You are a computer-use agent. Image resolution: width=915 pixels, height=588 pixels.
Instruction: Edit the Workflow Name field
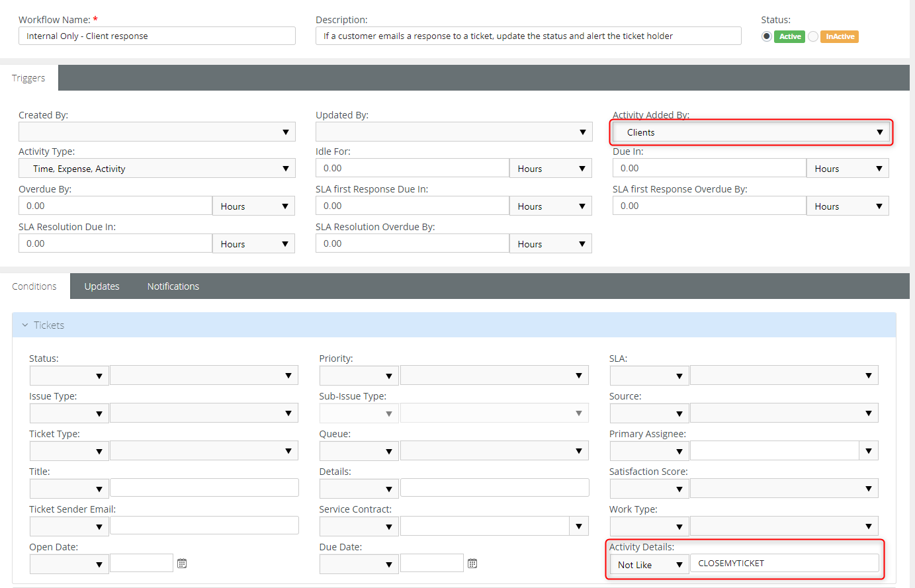click(x=157, y=36)
